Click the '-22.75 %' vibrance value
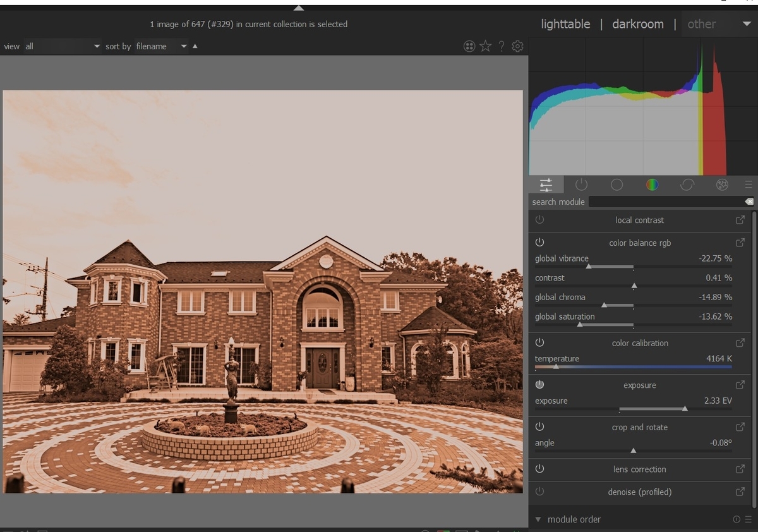 coord(715,258)
